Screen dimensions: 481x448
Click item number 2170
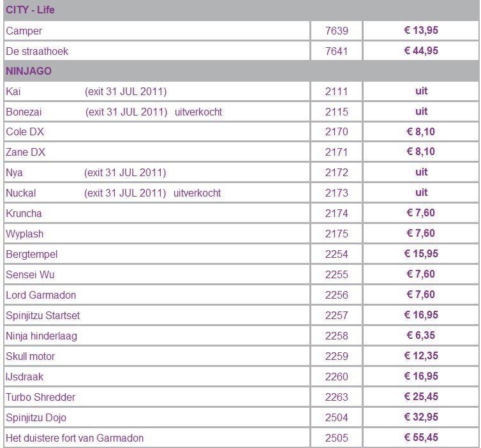[337, 131]
